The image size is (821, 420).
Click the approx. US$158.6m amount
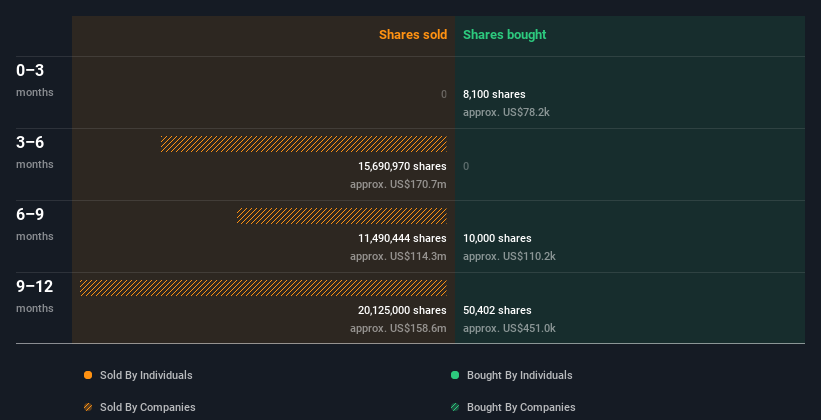point(398,328)
